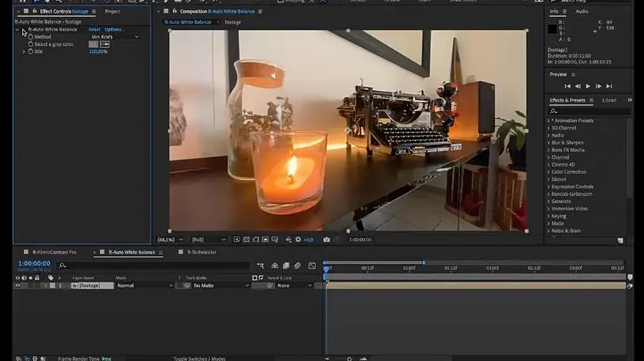Click Options link for ft-Auto White Balance
Image resolution: width=644 pixels, height=361 pixels.
tap(113, 29)
